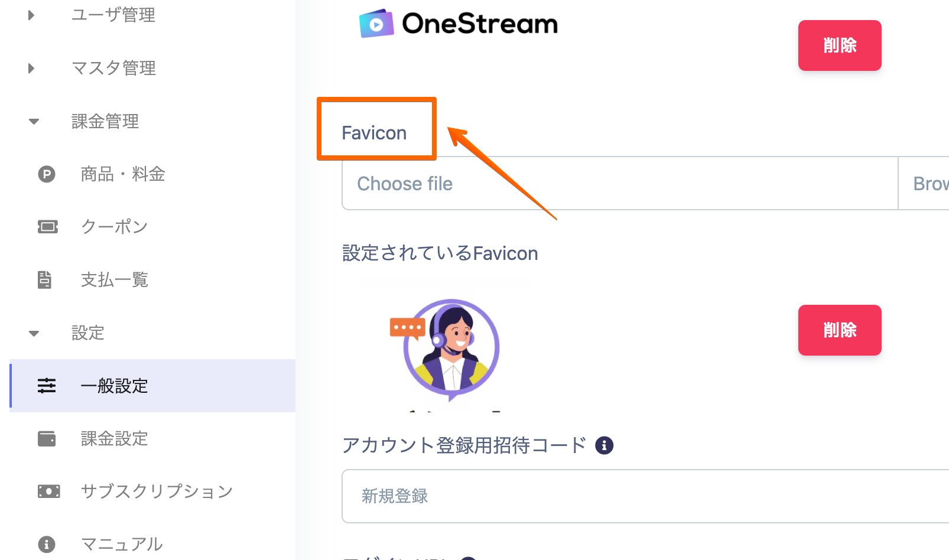
Task: Click the 課金設定 wallet icon
Action: coord(47,439)
